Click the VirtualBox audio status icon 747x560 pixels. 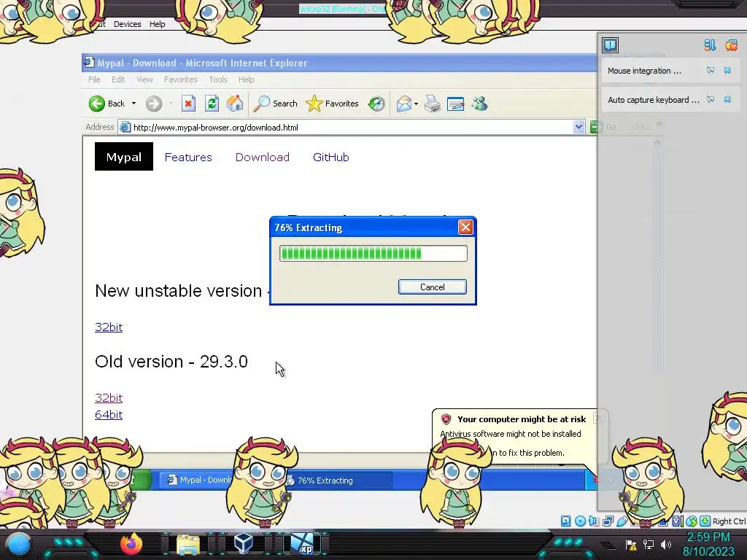594,521
